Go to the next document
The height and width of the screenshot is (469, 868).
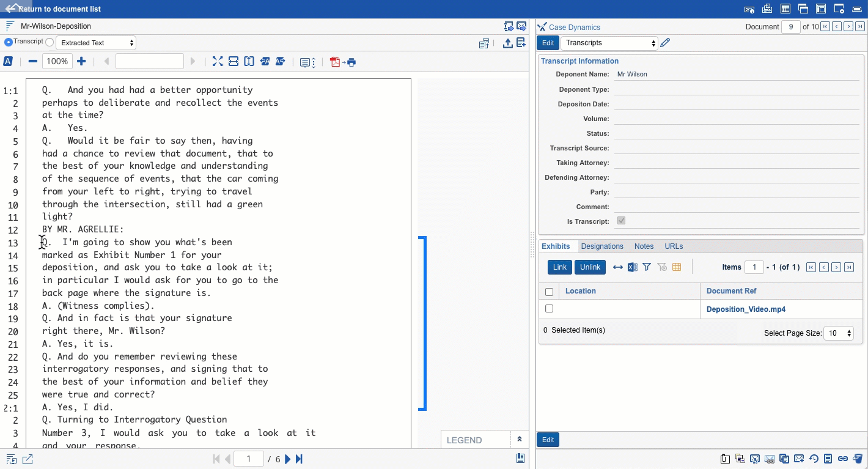[848, 27]
